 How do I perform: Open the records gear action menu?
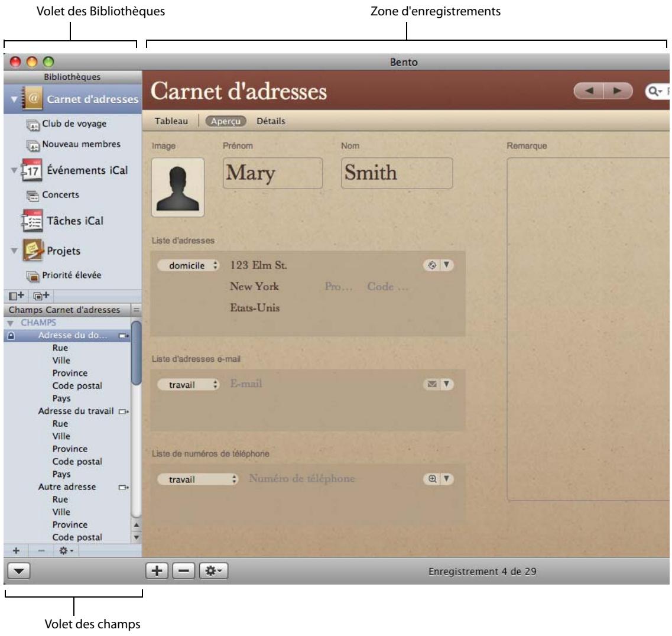(213, 572)
